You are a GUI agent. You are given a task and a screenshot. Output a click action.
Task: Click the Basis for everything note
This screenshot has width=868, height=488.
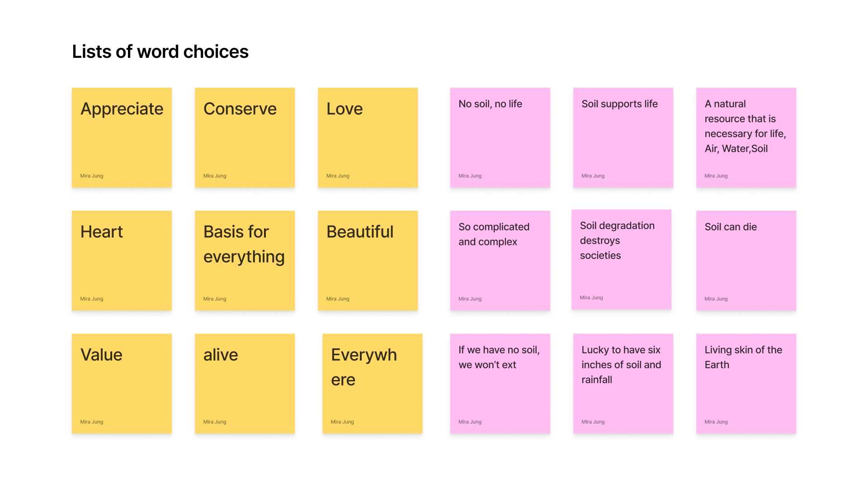pyautogui.click(x=245, y=260)
